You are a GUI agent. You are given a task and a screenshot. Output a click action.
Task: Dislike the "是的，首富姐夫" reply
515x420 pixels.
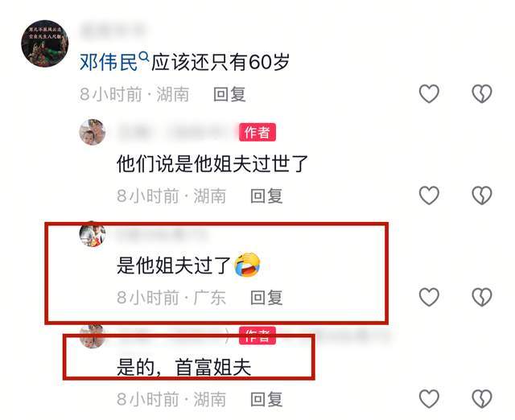pos(482,399)
